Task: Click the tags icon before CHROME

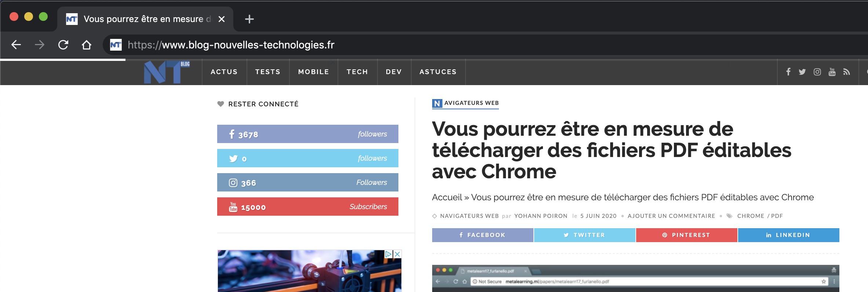Action: pyautogui.click(x=730, y=216)
